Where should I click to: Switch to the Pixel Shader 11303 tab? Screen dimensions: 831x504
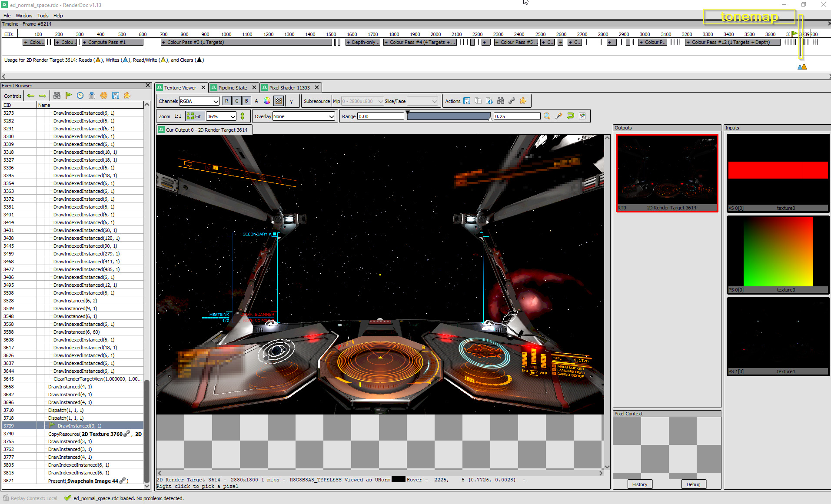[289, 87]
